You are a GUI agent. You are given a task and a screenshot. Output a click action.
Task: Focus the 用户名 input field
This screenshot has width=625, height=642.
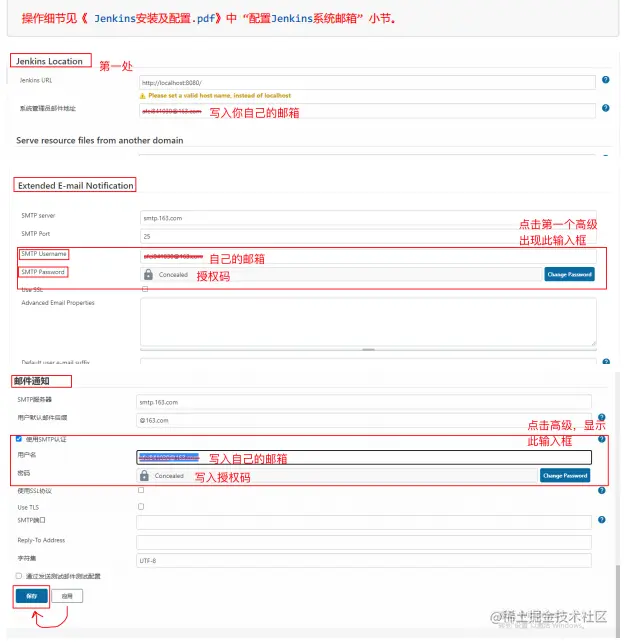pyautogui.click(x=364, y=457)
